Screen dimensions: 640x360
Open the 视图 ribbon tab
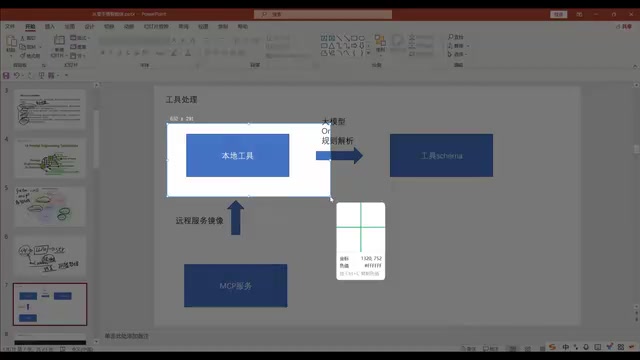[203, 27]
